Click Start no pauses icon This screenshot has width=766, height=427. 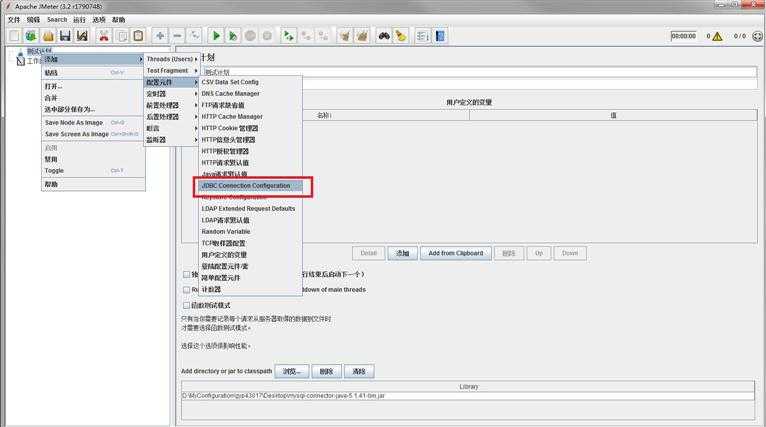click(x=233, y=36)
